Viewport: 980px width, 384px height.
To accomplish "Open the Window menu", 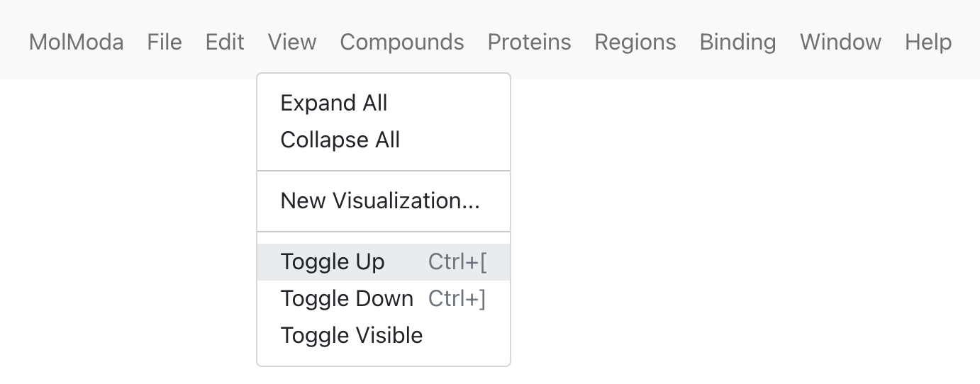I will 840,42.
